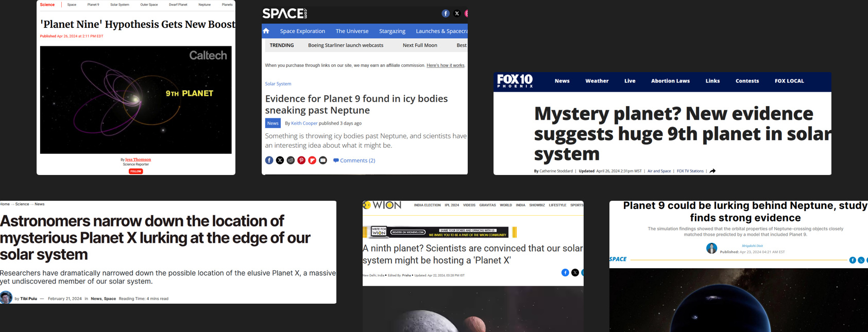Select the Planet 9 topic tag

[93, 5]
